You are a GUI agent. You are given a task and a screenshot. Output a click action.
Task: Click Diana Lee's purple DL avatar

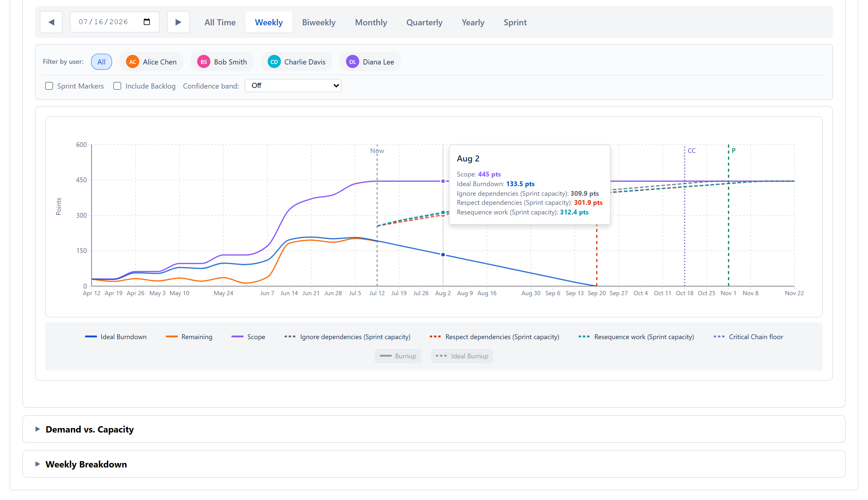coord(352,62)
